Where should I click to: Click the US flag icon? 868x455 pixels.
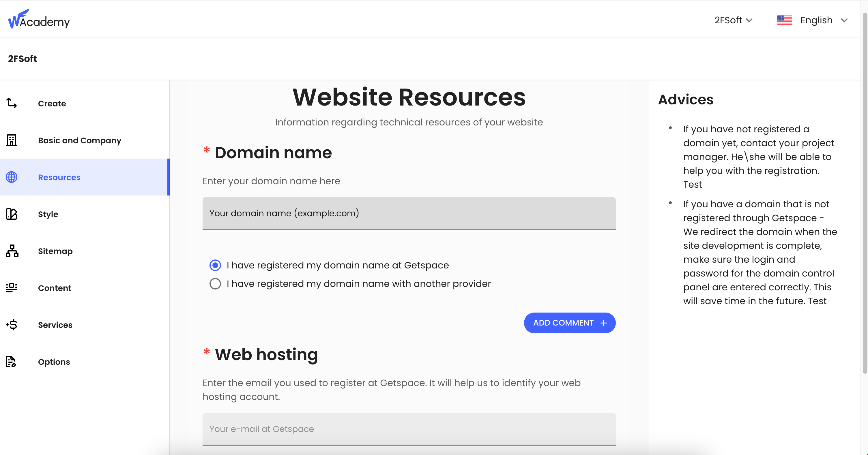784,20
